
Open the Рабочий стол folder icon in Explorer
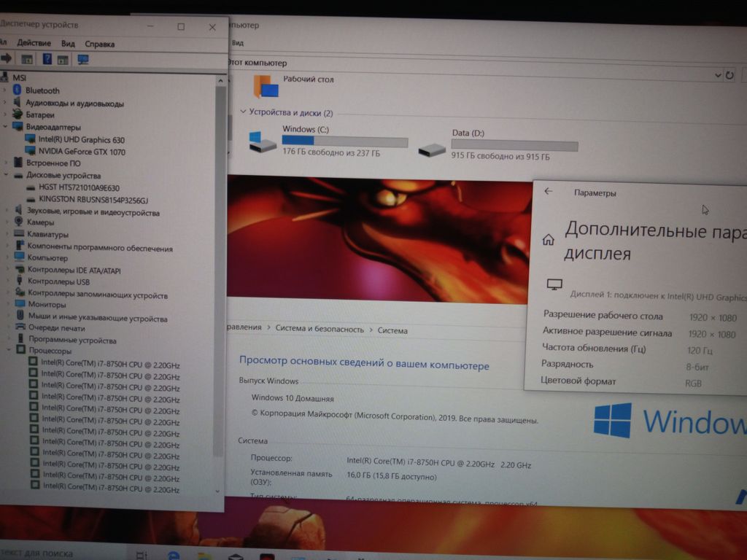pos(266,87)
